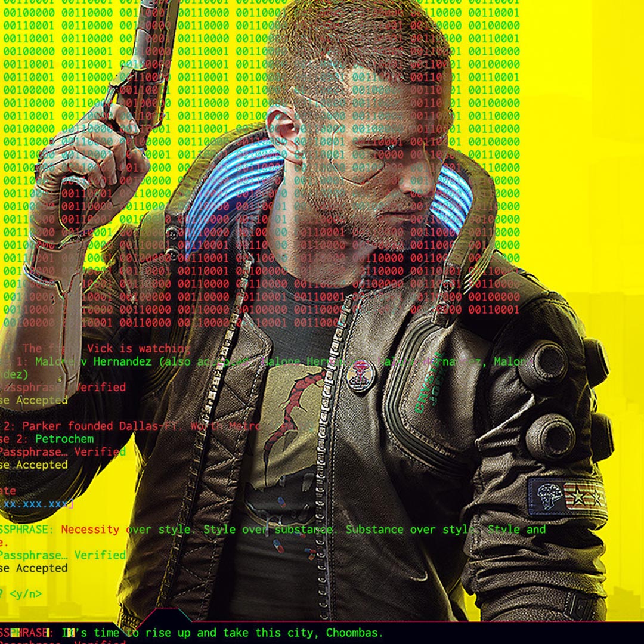Screen dimensions: 644x644
Task: Click the "se Accepted" confirmation text
Action: (33, 463)
